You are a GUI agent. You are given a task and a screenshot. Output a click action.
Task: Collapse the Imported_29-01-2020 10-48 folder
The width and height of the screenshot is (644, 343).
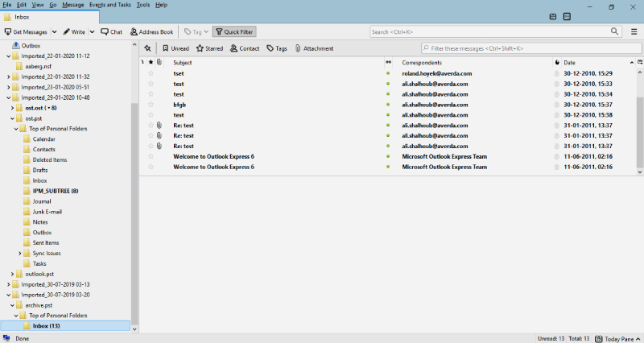pos(9,97)
